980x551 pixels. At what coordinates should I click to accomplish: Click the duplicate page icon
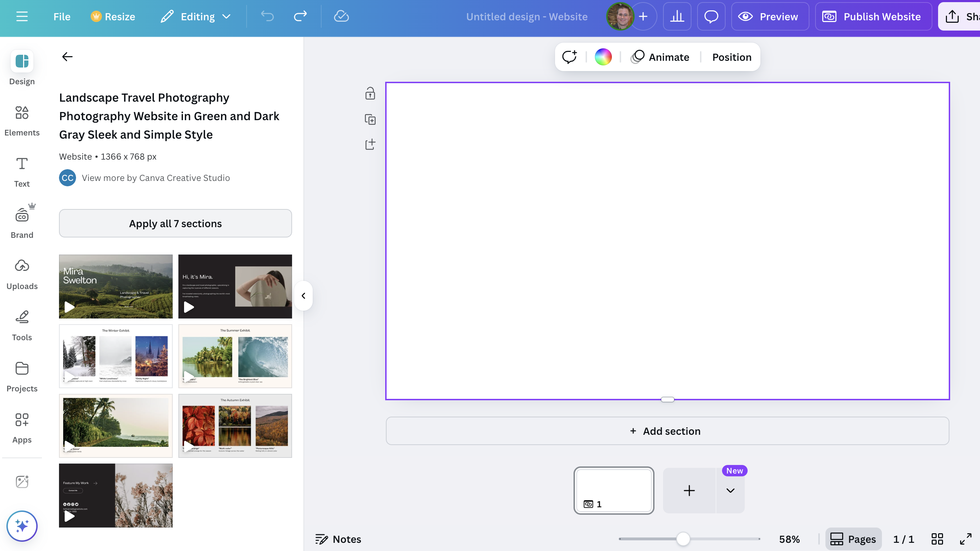[370, 120]
